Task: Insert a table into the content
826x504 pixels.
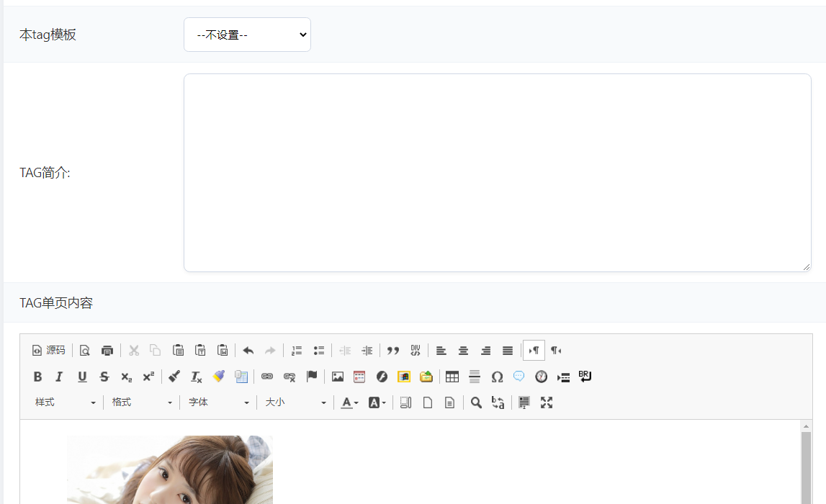Action: tap(452, 377)
